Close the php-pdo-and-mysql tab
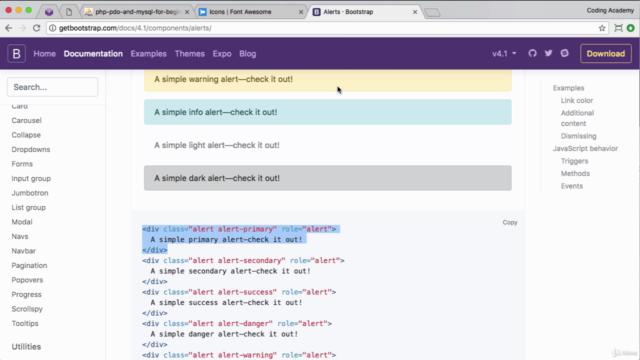 click(x=187, y=12)
